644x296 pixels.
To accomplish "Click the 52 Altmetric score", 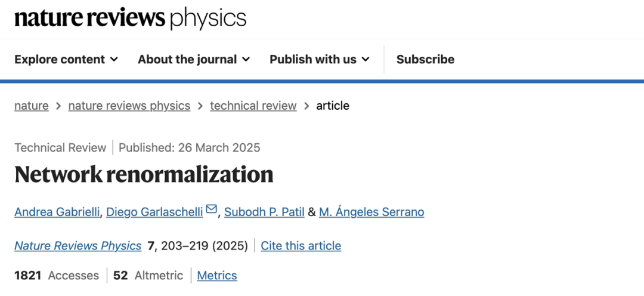I will [x=148, y=275].
